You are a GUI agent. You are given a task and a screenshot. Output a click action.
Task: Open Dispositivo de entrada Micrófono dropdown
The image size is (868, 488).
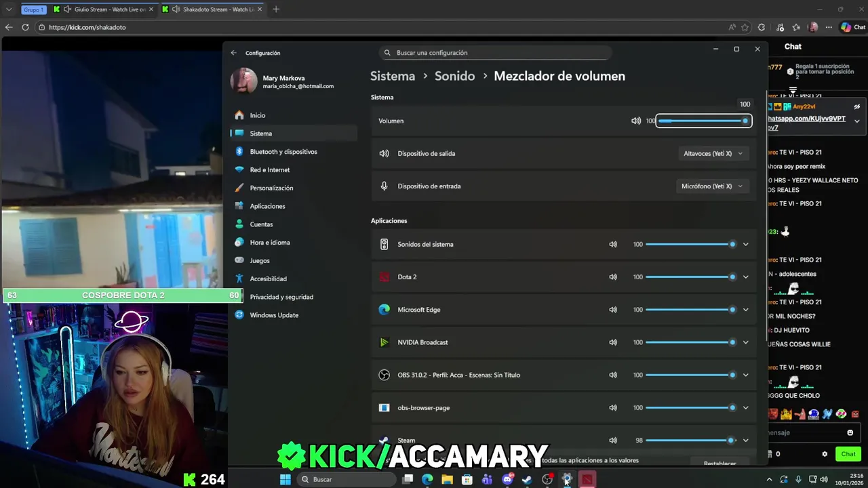point(712,186)
